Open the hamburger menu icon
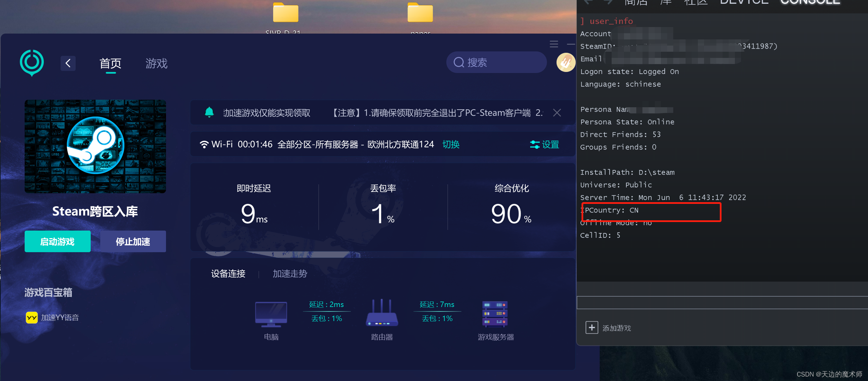 [554, 44]
